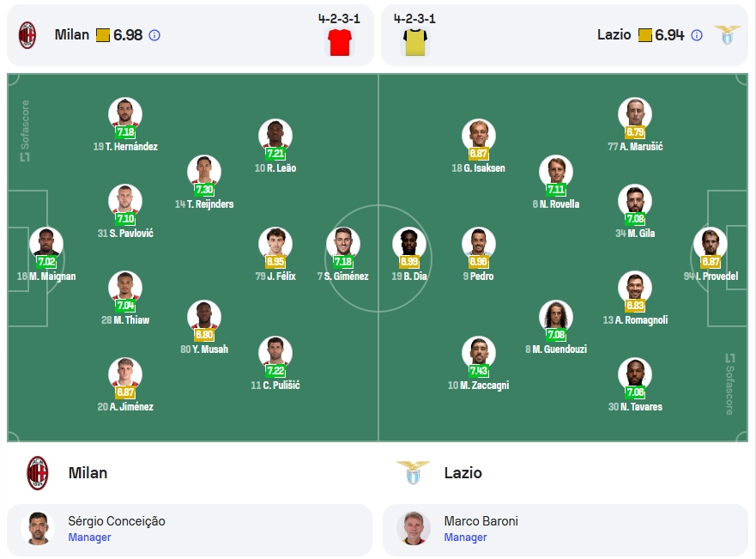The height and width of the screenshot is (559, 756).
Task: Click Milan's red home jersey icon
Action: pyautogui.click(x=340, y=42)
